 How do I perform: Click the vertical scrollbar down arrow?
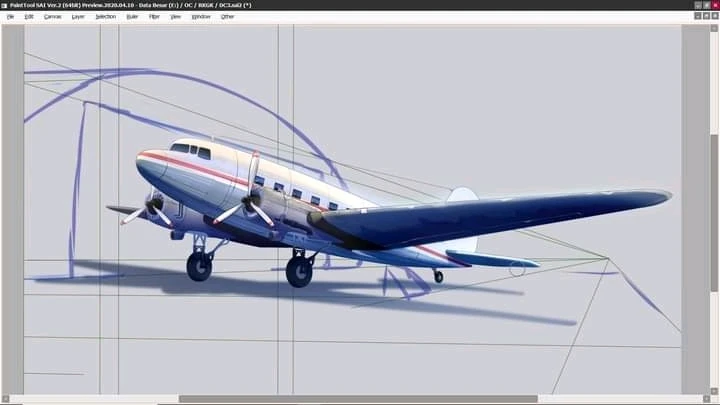(714, 389)
